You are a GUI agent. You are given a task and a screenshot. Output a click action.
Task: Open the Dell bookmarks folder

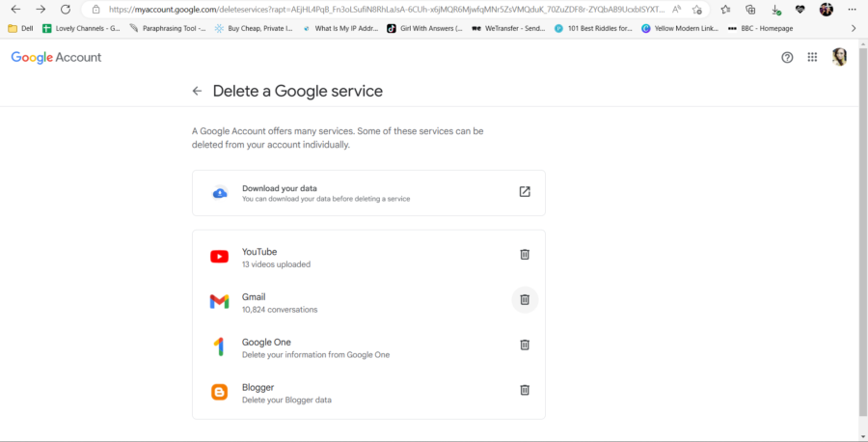tap(20, 28)
